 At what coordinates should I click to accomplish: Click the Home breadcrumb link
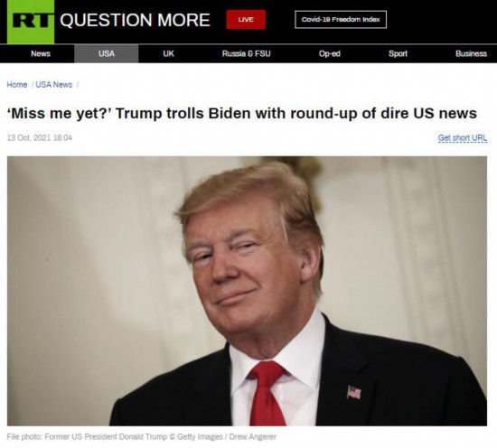point(17,85)
